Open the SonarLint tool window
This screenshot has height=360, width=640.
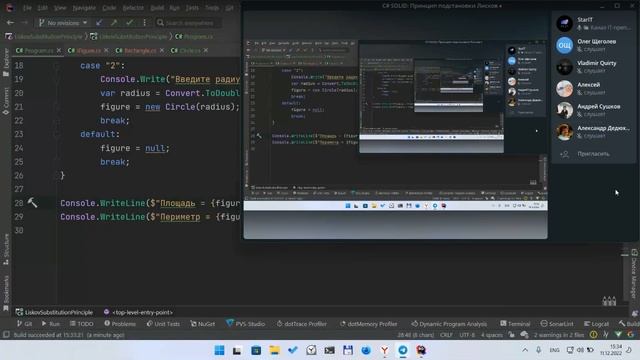tap(557, 324)
